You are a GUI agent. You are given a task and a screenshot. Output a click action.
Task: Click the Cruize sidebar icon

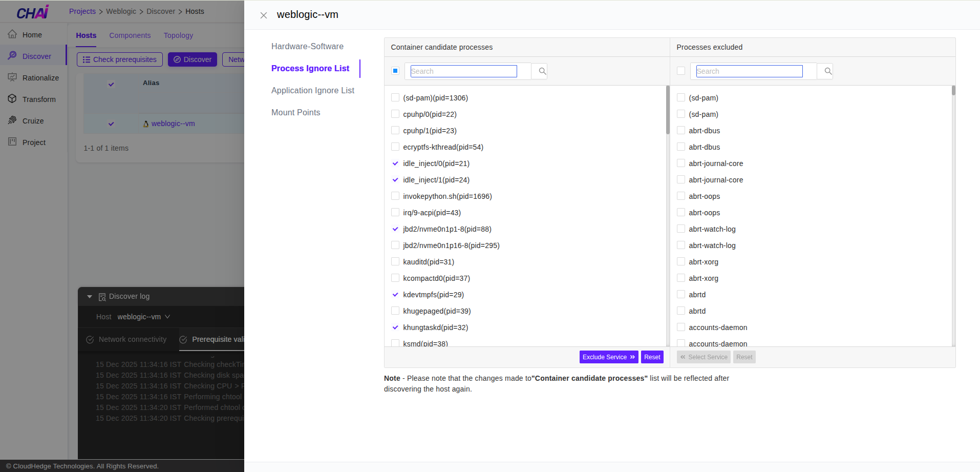(12, 120)
